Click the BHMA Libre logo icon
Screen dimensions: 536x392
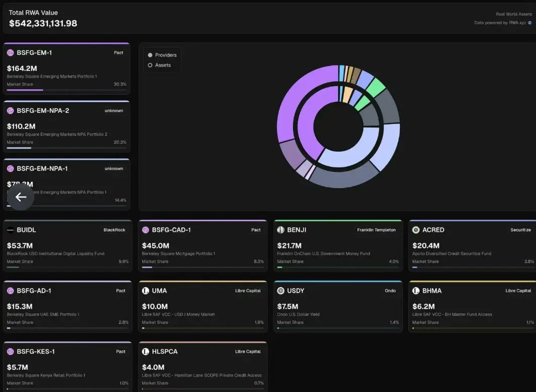tap(415, 291)
